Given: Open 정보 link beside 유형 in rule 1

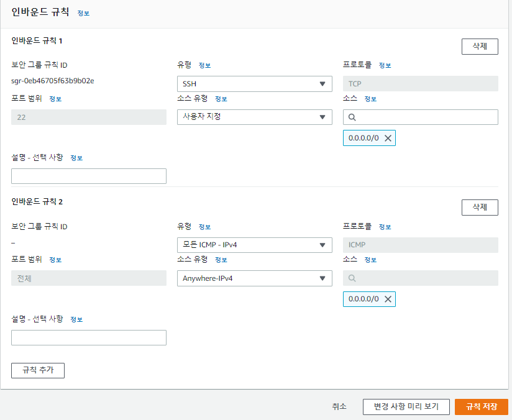Looking at the screenshot, I should pyautogui.click(x=204, y=65).
